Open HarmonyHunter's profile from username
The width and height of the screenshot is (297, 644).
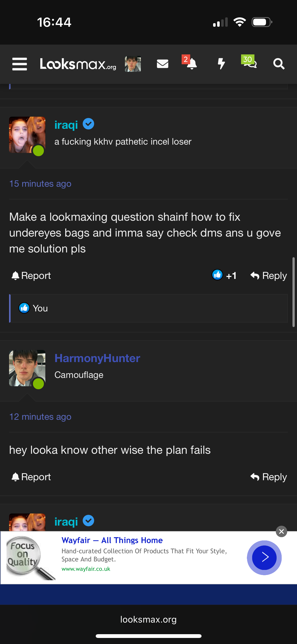97,358
